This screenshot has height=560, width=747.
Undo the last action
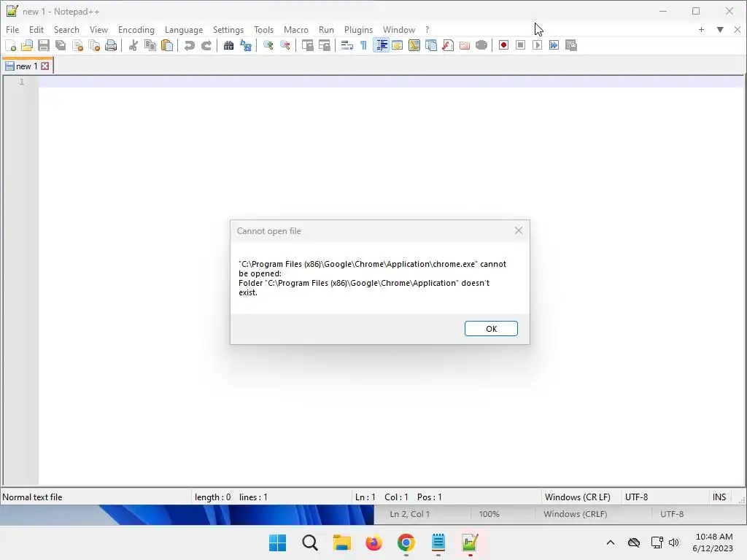[x=189, y=45]
